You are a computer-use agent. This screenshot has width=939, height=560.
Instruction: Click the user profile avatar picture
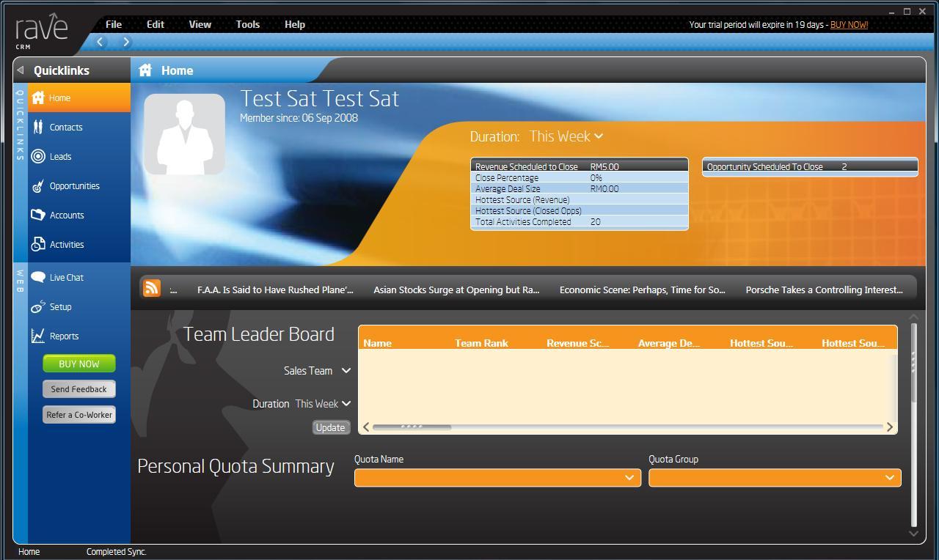185,134
